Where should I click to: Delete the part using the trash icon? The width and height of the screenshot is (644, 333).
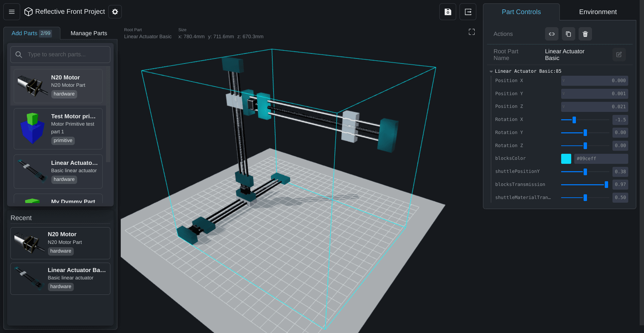pos(585,34)
